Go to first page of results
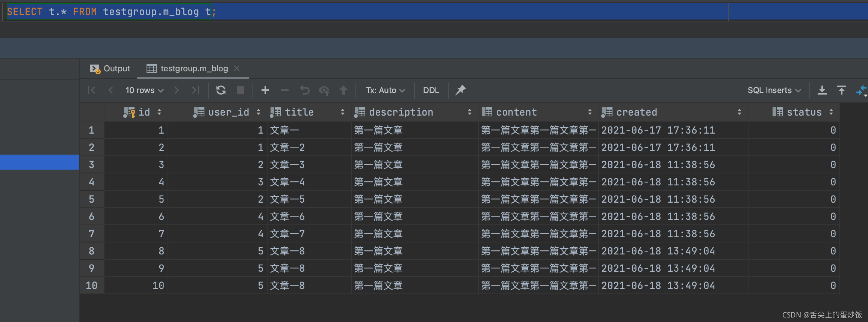Screen dimensions: 868x322 [x=91, y=90]
